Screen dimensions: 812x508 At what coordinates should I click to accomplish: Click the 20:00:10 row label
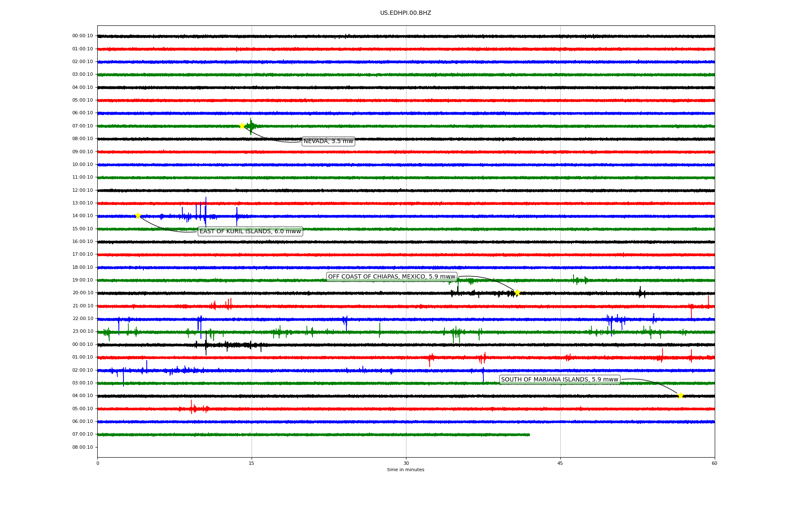82,293
